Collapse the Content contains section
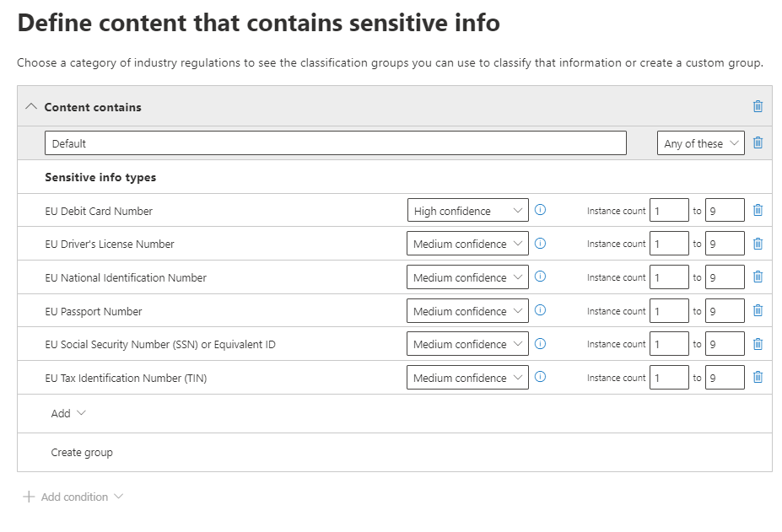The height and width of the screenshot is (532, 782). [x=32, y=107]
